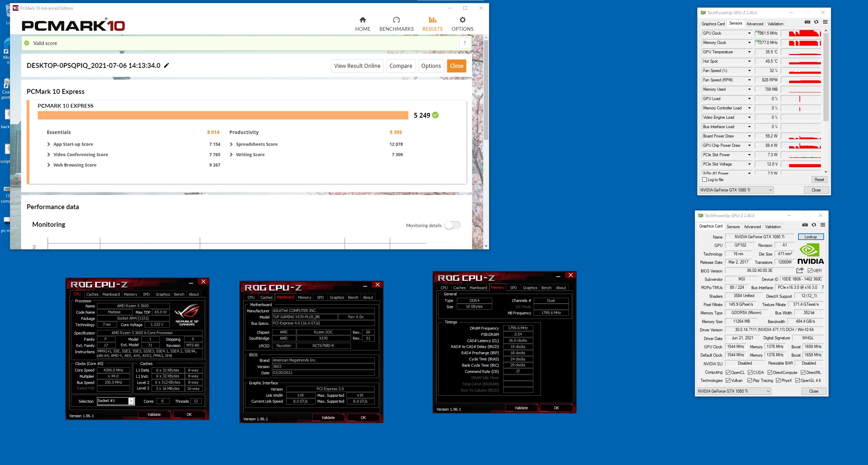Open hamburger menu in GPU-Z Graphics Card window
This screenshot has width=868, height=465.
(823, 225)
